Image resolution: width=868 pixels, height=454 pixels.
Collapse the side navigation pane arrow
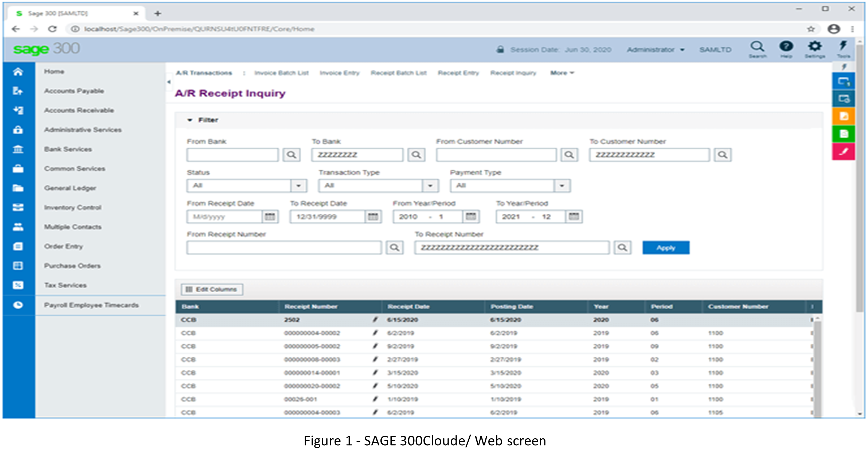(x=169, y=82)
